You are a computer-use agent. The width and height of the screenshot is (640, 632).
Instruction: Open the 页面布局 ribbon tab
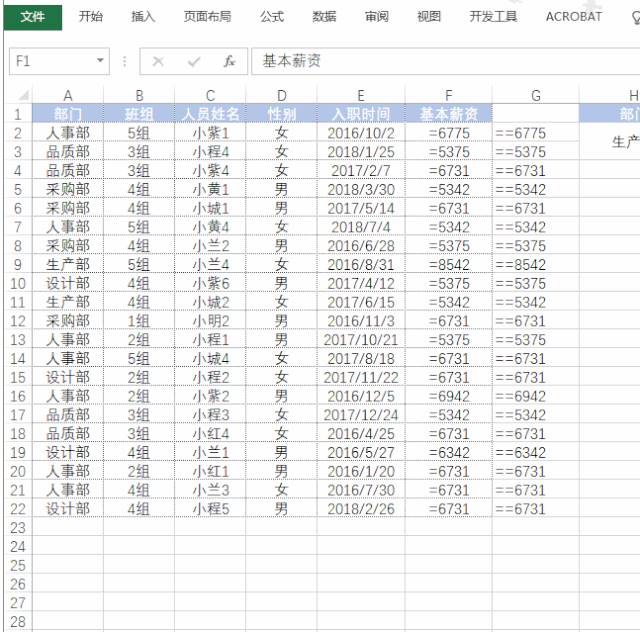(207, 17)
